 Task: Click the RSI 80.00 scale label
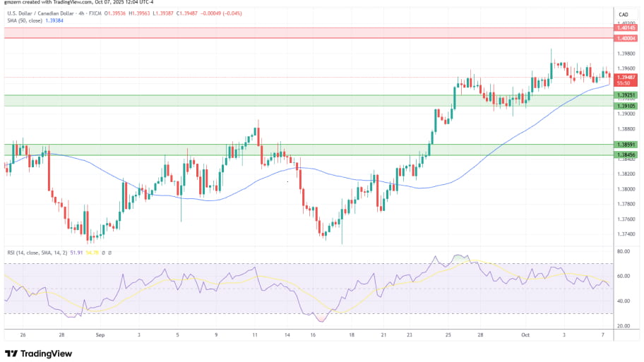pyautogui.click(x=623, y=251)
